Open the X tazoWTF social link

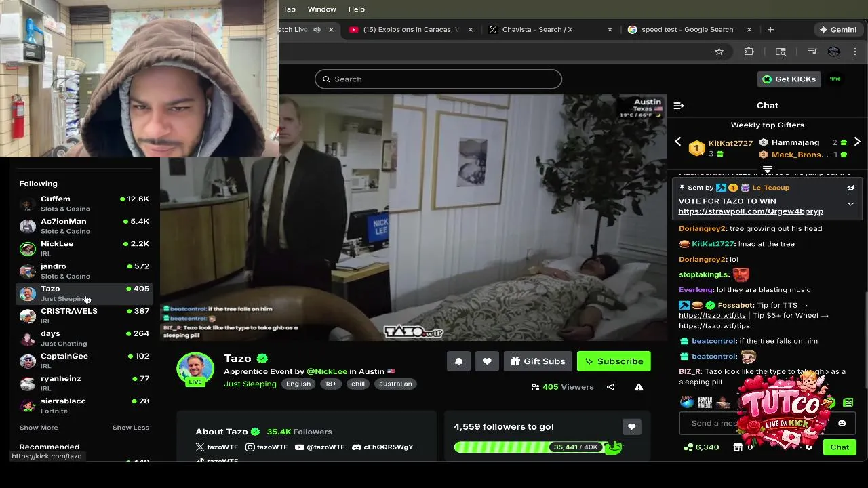(217, 447)
